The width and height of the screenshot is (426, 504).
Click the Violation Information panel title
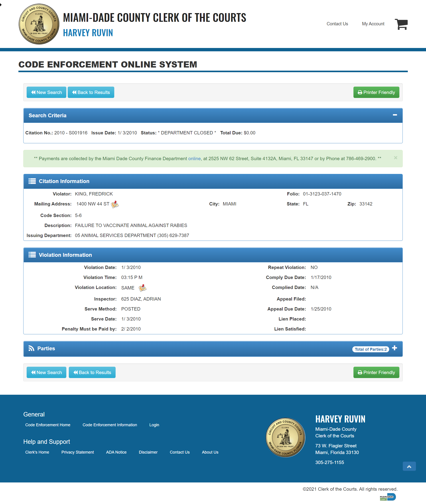pos(65,255)
